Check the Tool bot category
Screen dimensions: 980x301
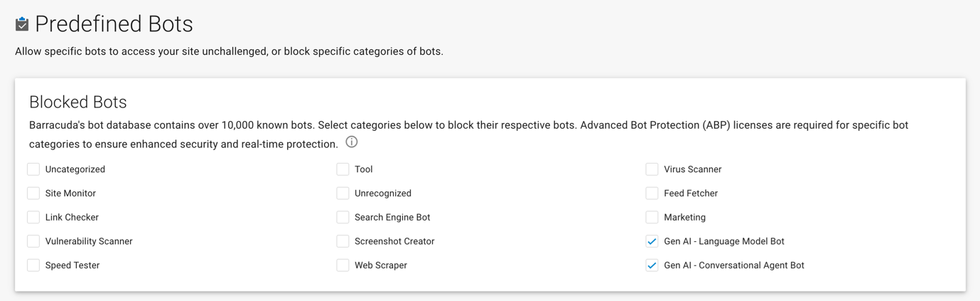343,169
